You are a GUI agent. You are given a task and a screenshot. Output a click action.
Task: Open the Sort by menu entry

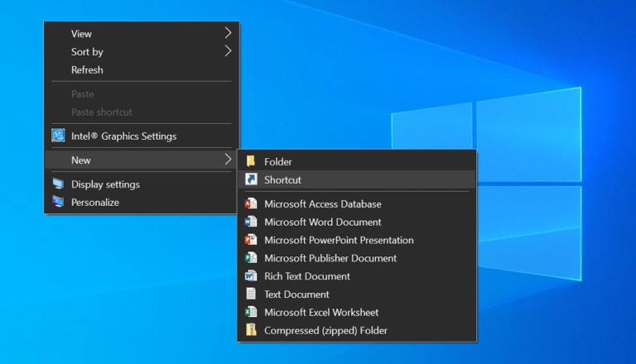[x=142, y=51]
